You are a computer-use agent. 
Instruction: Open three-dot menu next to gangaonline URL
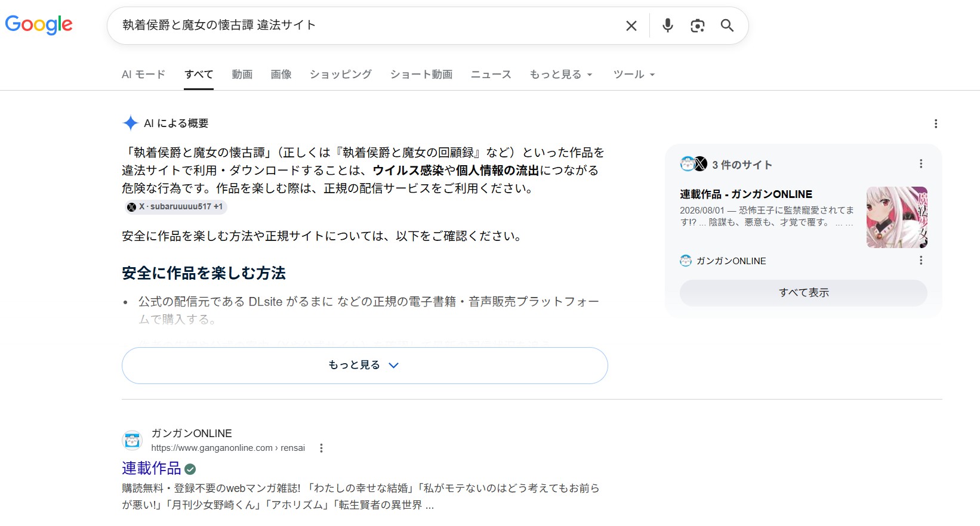click(321, 448)
